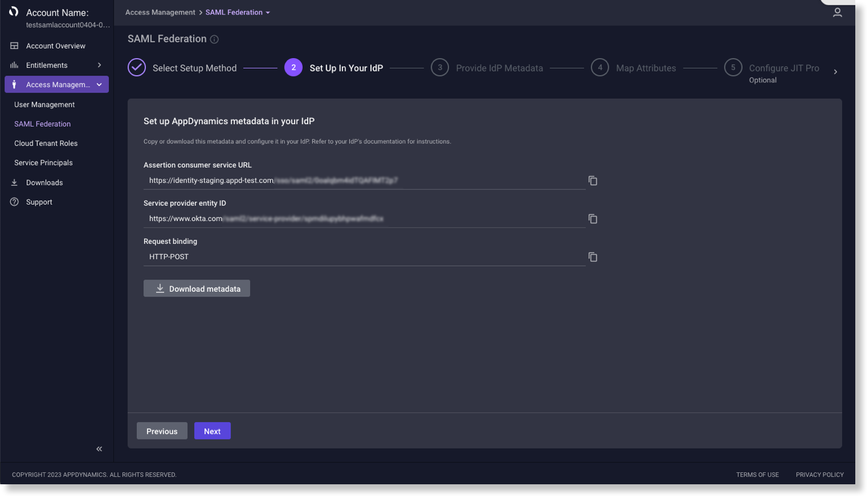This screenshot has height=497, width=868.
Task: Click the copyright 2023 AppDynamics text
Action: coord(94,475)
